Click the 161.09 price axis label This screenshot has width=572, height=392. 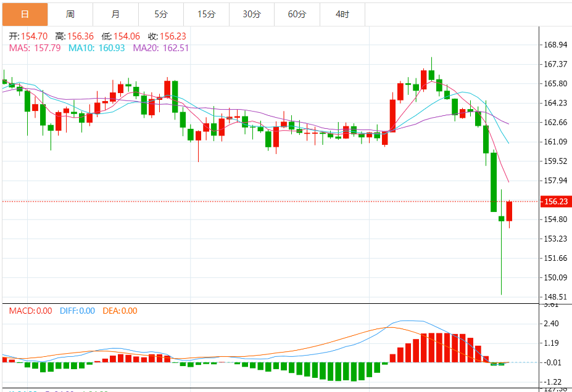pyautogui.click(x=555, y=142)
